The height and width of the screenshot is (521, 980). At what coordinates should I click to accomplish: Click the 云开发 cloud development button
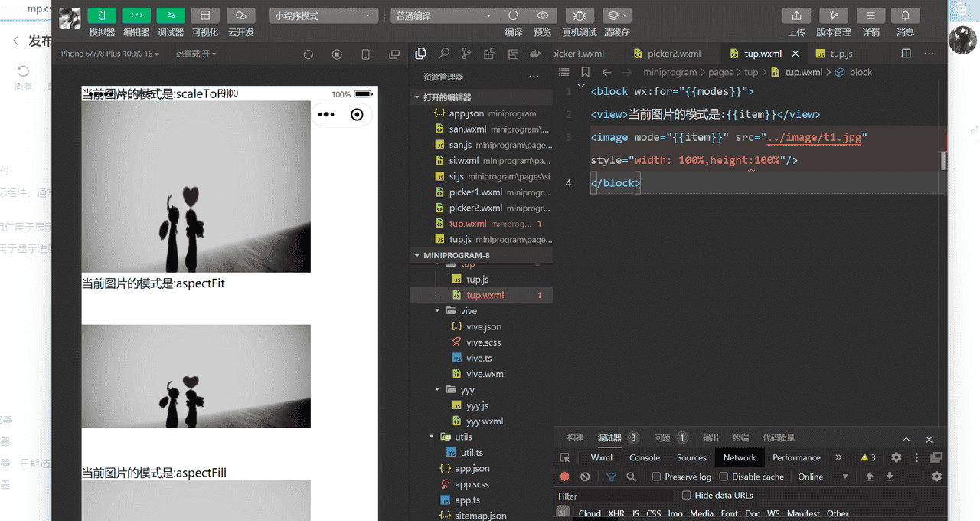(x=240, y=15)
